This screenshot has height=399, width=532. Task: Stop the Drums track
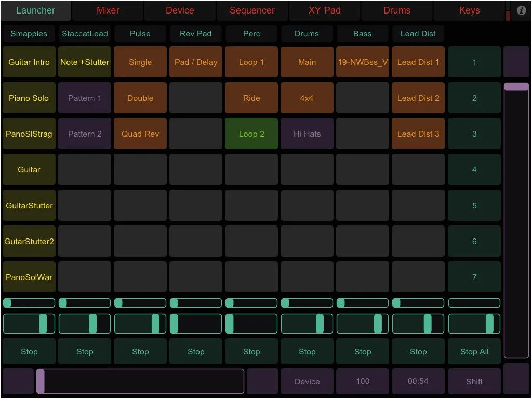(307, 352)
